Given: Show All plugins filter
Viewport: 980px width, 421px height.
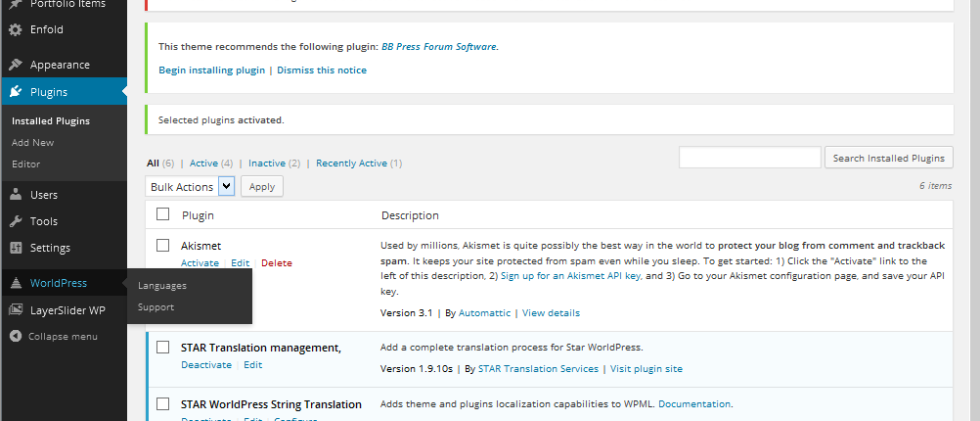Looking at the screenshot, I should [153, 164].
